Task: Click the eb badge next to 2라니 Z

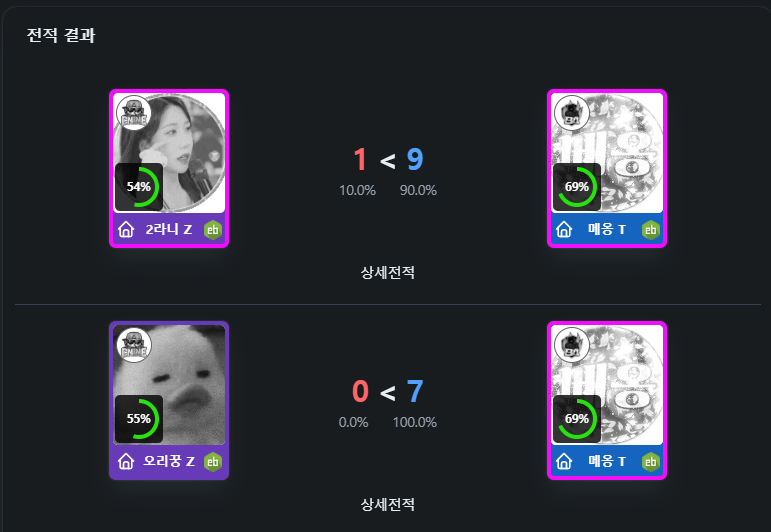Action: click(x=212, y=230)
